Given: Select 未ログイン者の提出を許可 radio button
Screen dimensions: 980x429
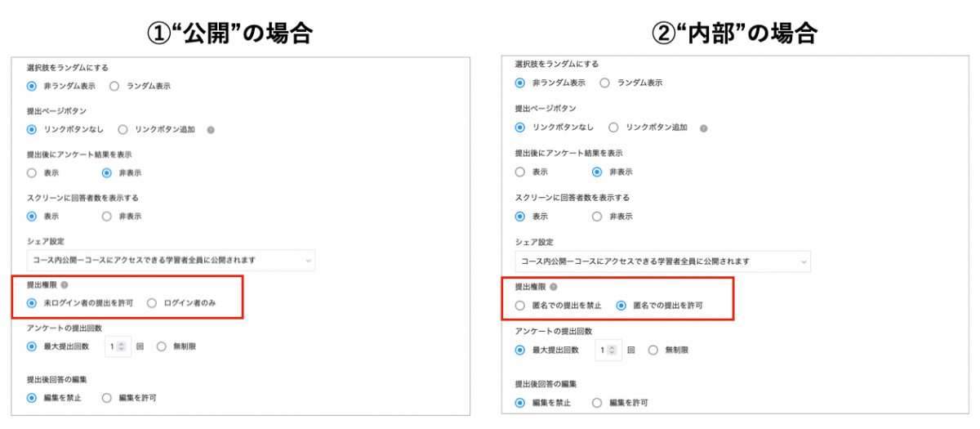Looking at the screenshot, I should click(32, 303).
